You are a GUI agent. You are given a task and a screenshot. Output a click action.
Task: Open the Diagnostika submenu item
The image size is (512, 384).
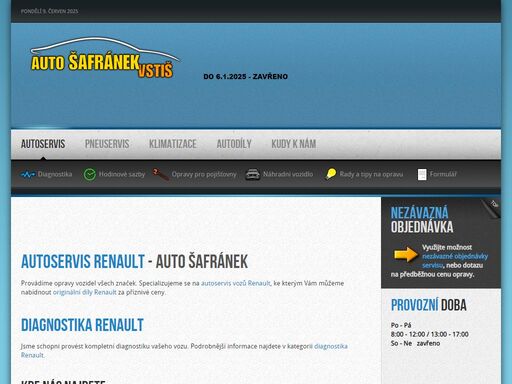55,174
